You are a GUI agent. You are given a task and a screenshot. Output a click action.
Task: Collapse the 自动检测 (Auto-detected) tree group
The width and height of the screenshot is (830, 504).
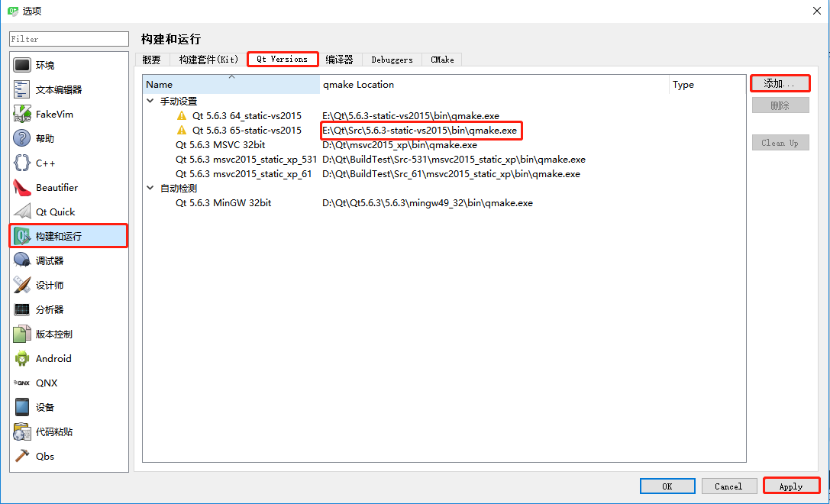150,188
